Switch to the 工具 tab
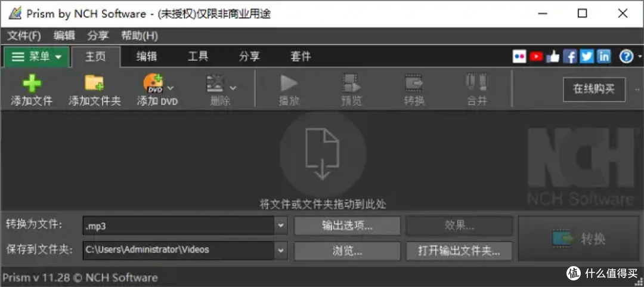644x287 pixels. coord(198,56)
